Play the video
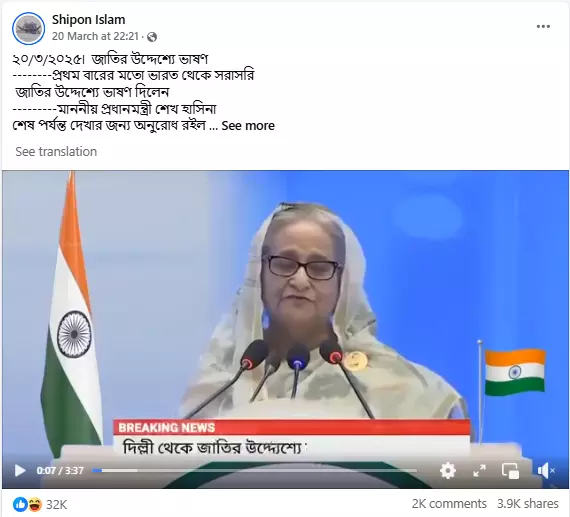Screen dimensions: 570x517 click(20, 470)
